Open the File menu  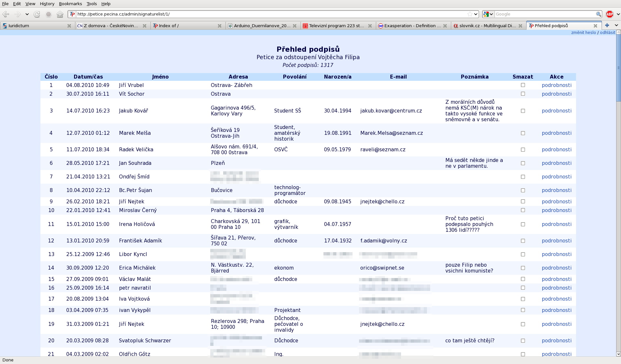pos(5,4)
